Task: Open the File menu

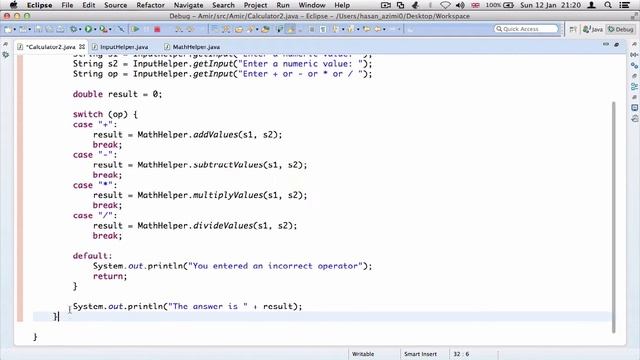Action: (x=67, y=5)
